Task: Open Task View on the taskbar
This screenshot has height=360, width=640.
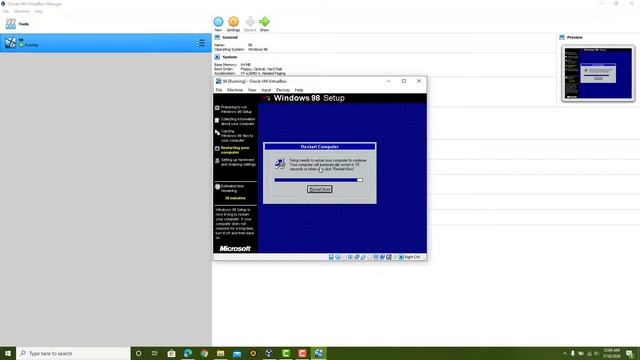Action: 155,353
